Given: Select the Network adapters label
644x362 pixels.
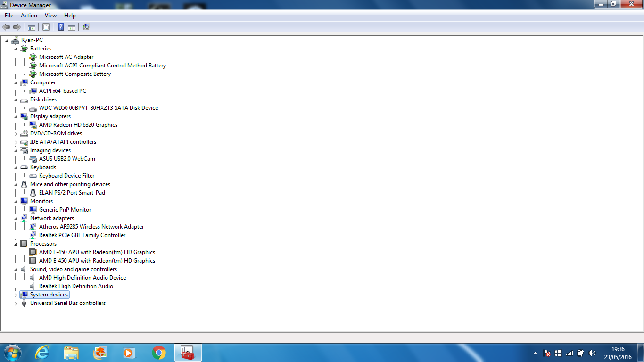Looking at the screenshot, I should (52, 218).
